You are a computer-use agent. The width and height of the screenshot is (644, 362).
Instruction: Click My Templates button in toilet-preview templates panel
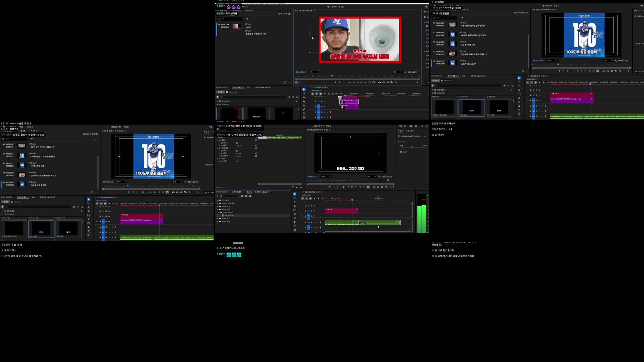point(220,92)
